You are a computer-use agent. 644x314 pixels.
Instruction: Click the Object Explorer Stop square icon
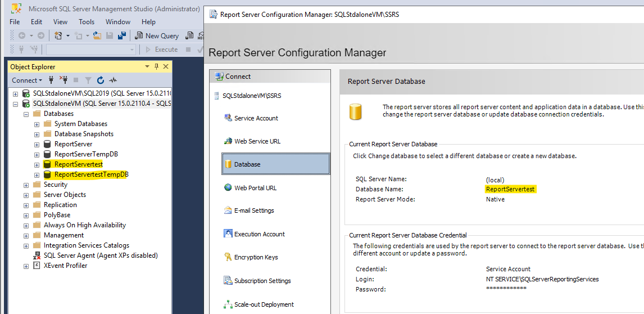pyautogui.click(x=75, y=80)
